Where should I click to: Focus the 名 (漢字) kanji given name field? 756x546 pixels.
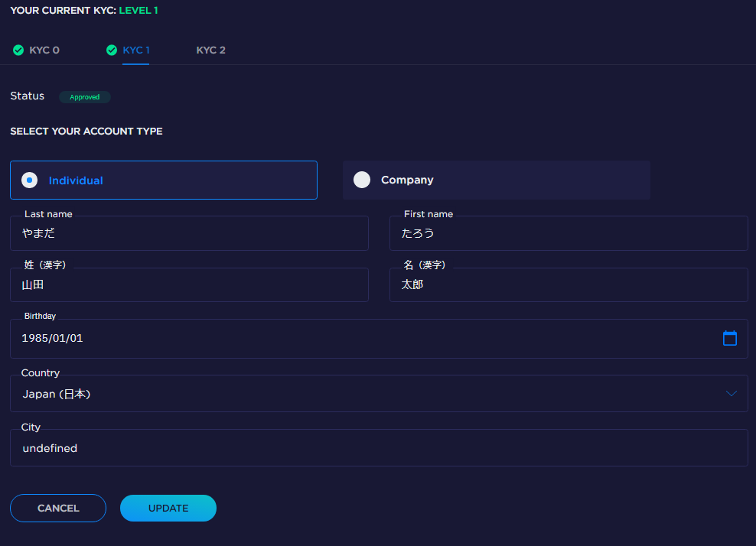[569, 284]
